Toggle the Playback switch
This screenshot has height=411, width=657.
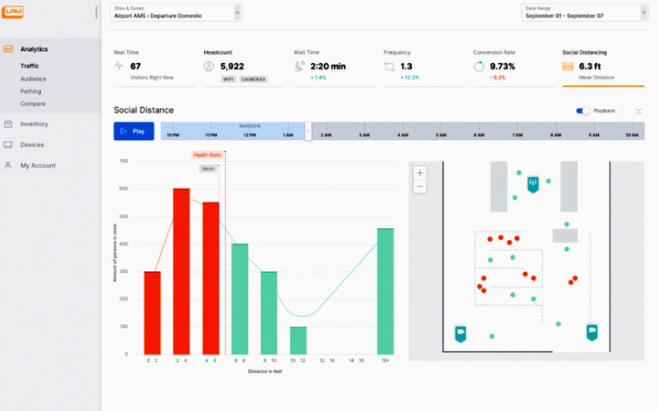582,111
